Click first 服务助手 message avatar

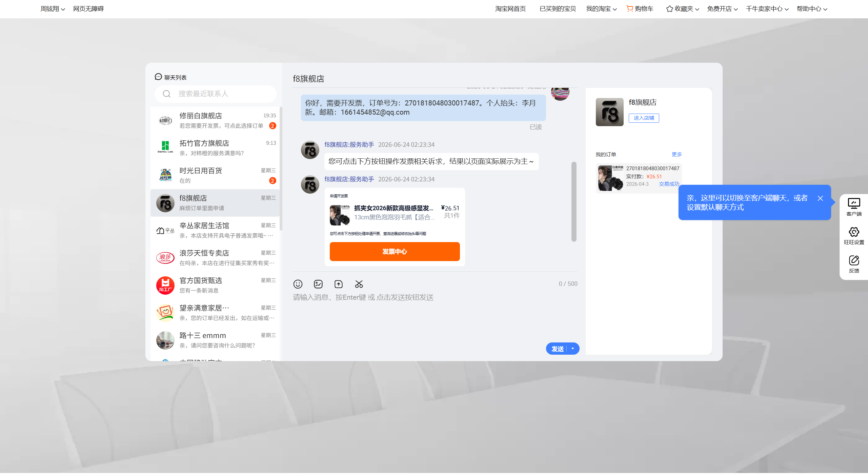click(310, 150)
